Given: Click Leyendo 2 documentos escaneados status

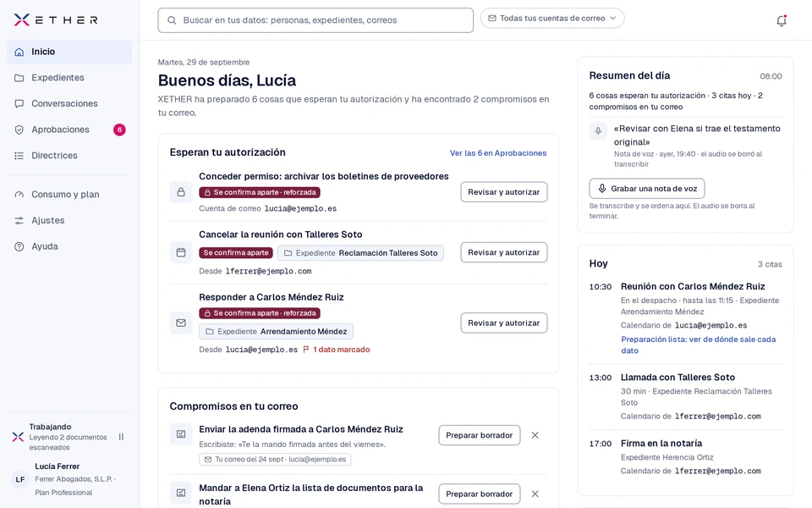Looking at the screenshot, I should 68,442.
